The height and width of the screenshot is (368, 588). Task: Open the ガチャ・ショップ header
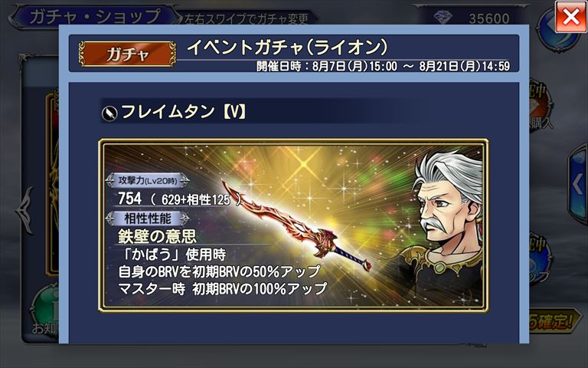(94, 18)
